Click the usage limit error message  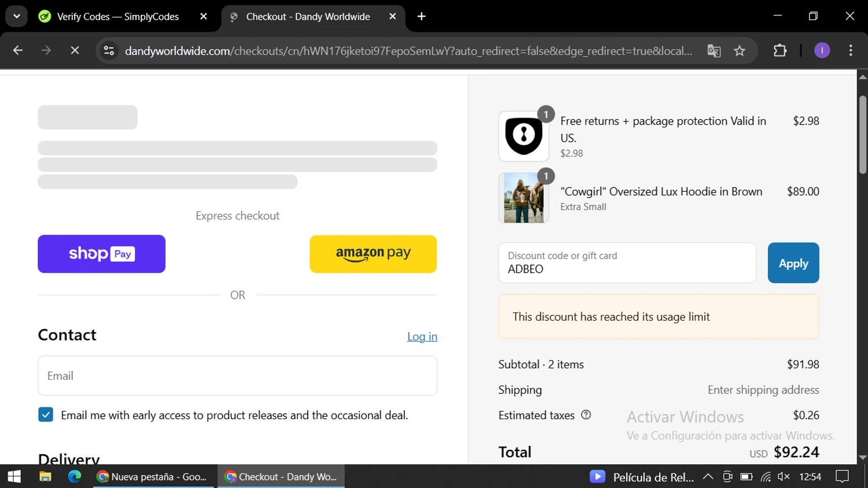click(659, 317)
